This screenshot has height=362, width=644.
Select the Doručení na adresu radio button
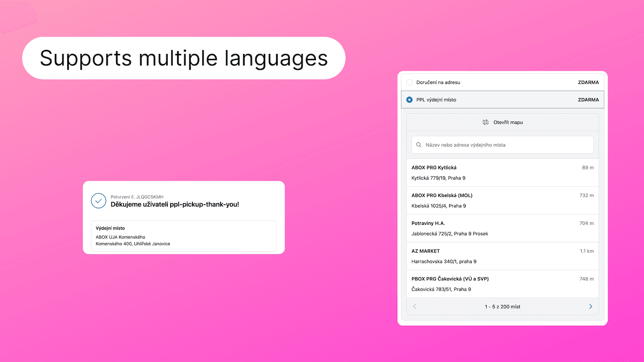click(409, 82)
